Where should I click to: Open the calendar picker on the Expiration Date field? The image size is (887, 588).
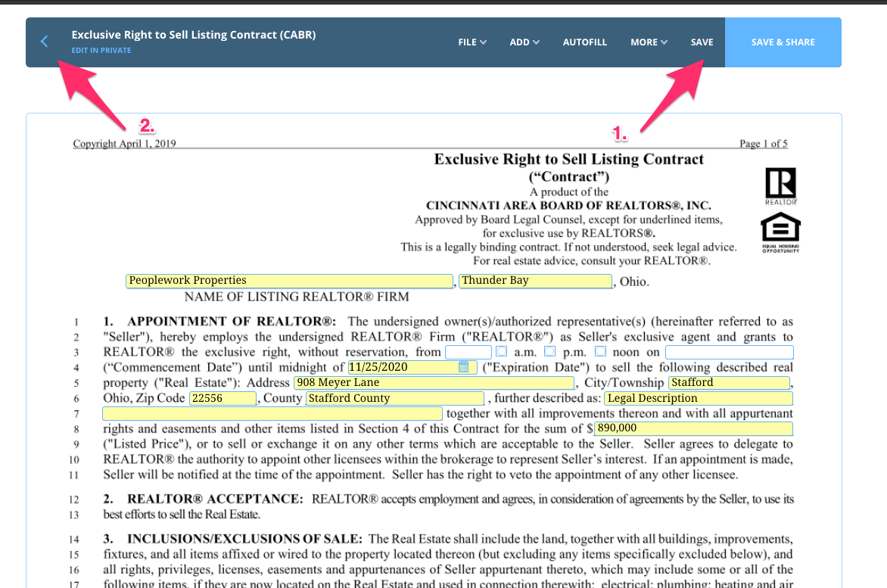coord(464,367)
